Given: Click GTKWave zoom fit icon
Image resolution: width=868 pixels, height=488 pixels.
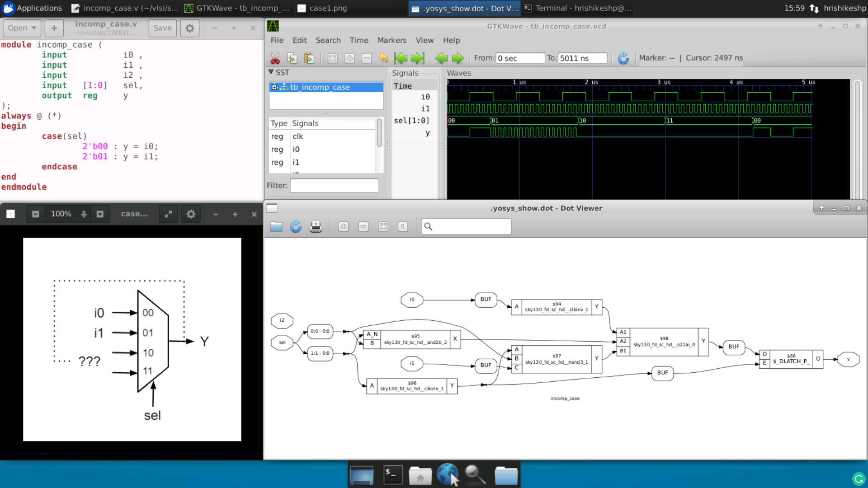Looking at the screenshot, I should 333,58.
